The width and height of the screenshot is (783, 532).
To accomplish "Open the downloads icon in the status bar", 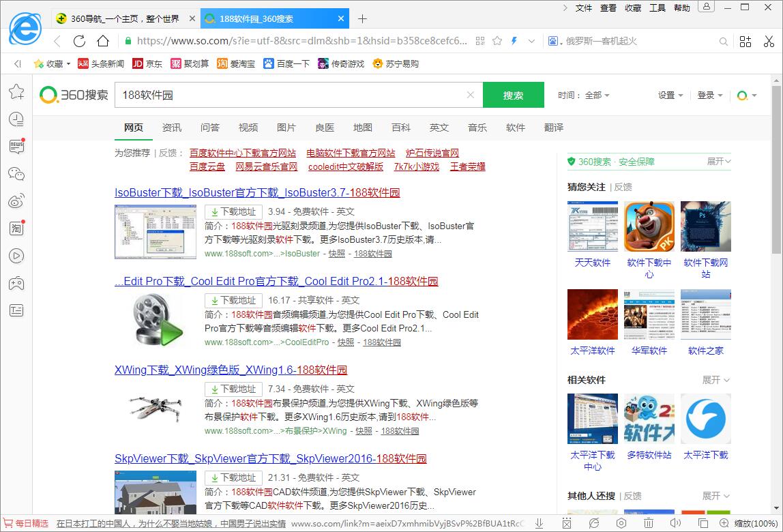I will [539, 523].
